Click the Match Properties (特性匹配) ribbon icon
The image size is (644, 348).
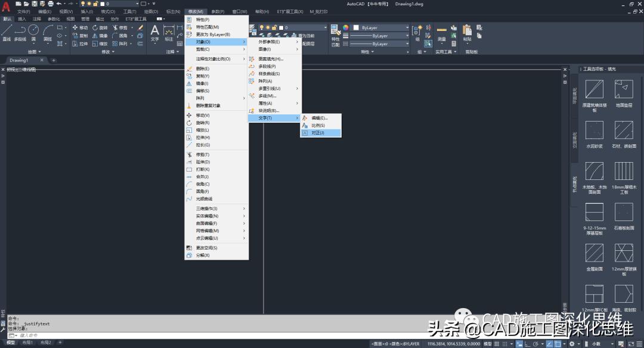click(335, 35)
